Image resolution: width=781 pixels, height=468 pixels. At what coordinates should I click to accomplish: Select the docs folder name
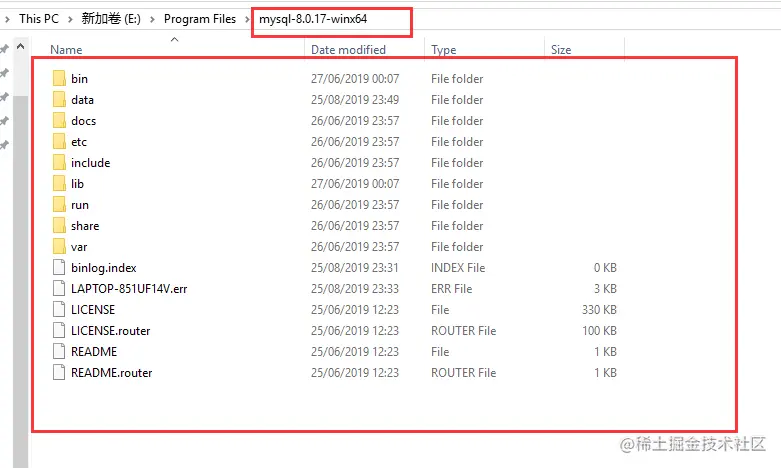[83, 120]
